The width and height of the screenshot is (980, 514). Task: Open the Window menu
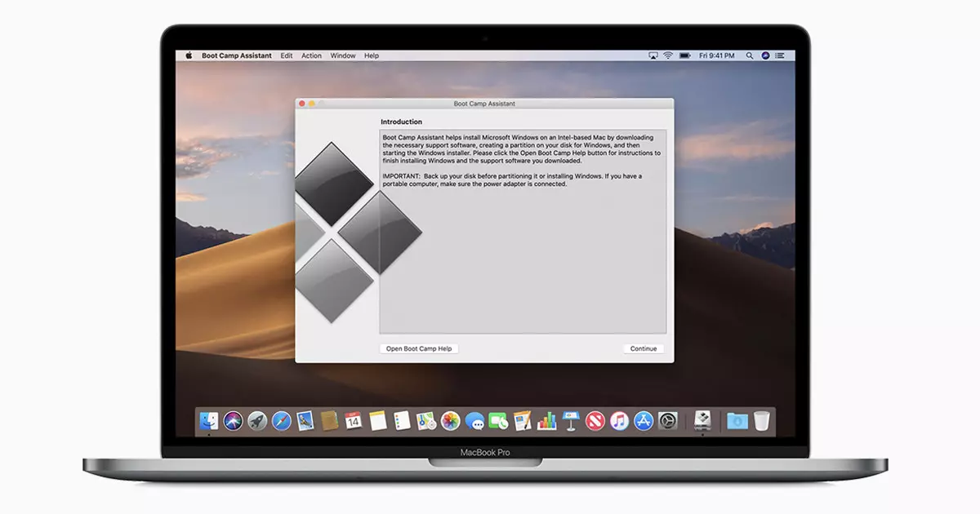[x=343, y=55]
